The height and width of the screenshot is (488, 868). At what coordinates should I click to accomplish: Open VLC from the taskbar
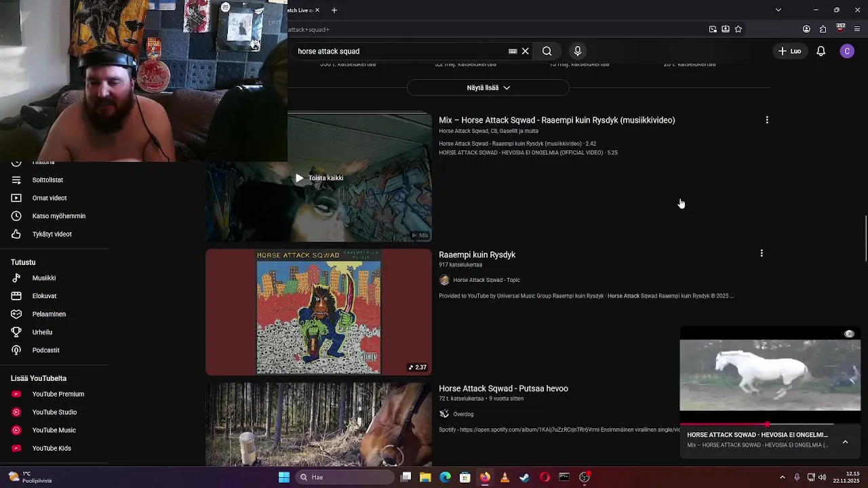click(x=505, y=477)
